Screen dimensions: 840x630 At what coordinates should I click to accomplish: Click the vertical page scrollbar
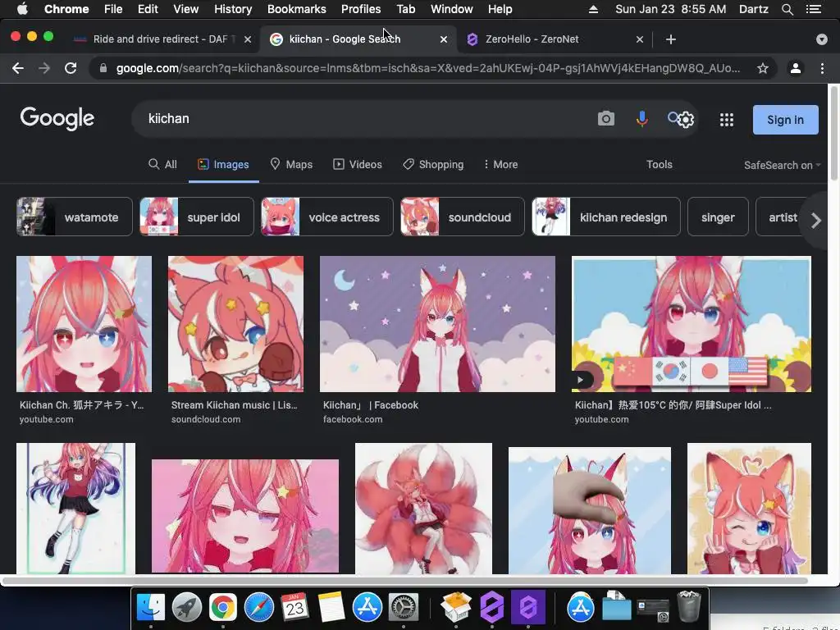click(833, 134)
